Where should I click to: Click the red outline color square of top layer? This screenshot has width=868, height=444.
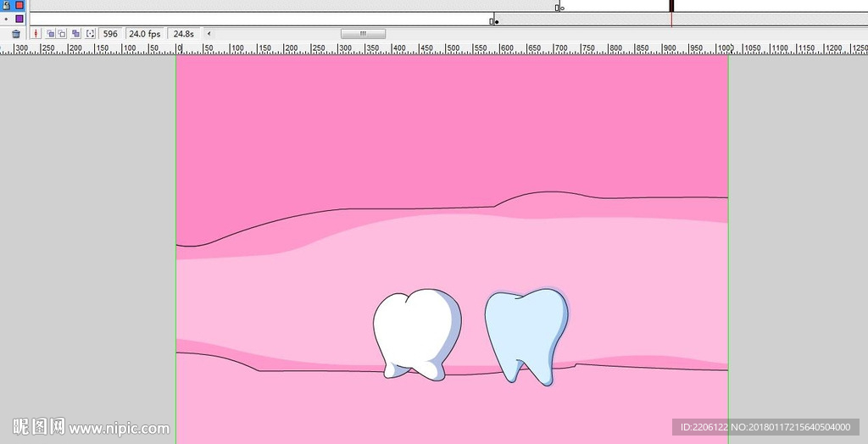click(x=19, y=5)
